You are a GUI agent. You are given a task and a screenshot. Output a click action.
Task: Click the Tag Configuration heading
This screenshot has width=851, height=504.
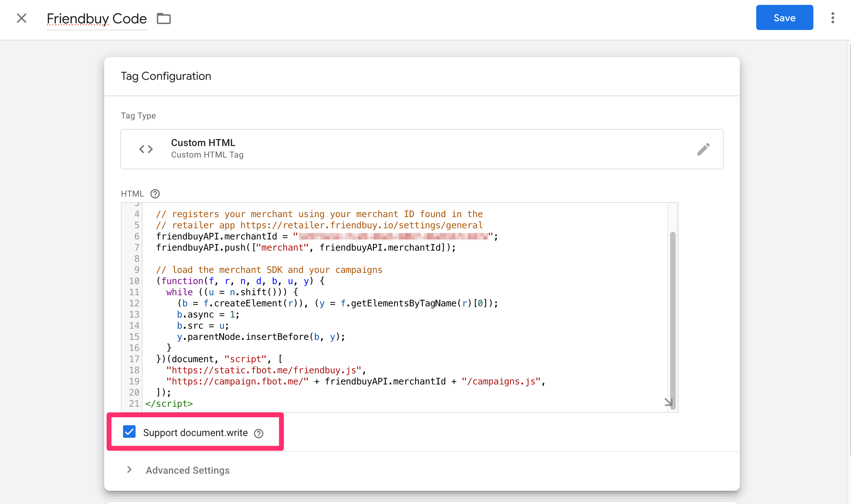tap(166, 76)
